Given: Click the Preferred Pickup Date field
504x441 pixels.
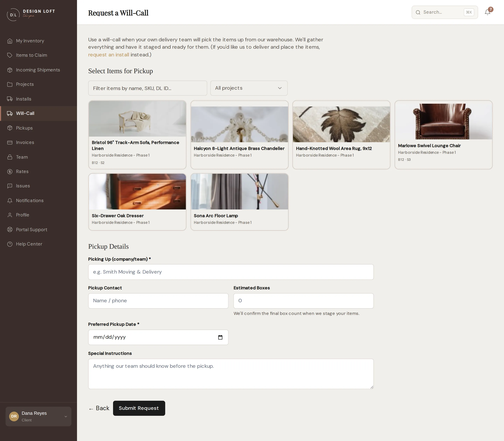Looking at the screenshot, I should (158, 337).
